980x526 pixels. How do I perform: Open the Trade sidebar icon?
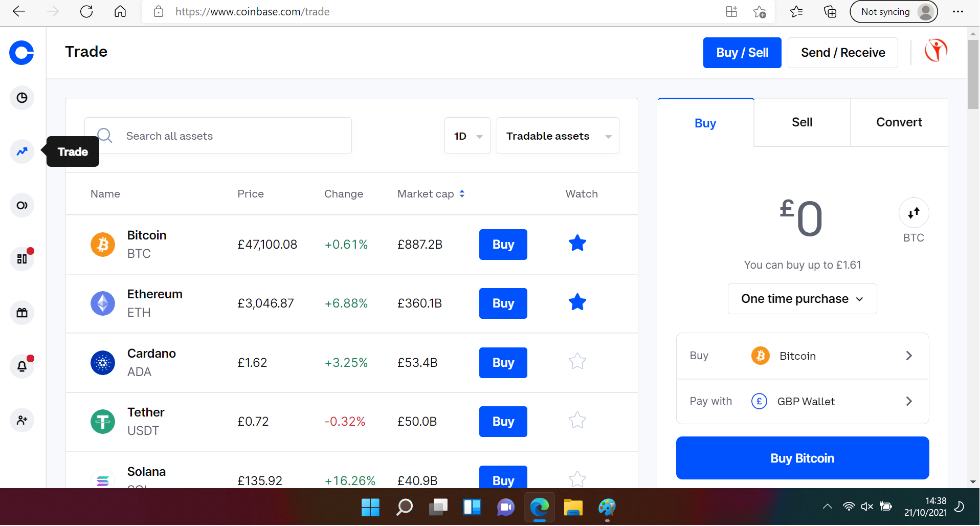22,151
